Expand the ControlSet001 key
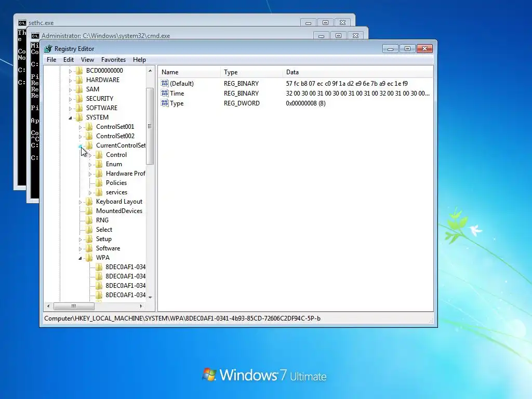 click(80, 127)
